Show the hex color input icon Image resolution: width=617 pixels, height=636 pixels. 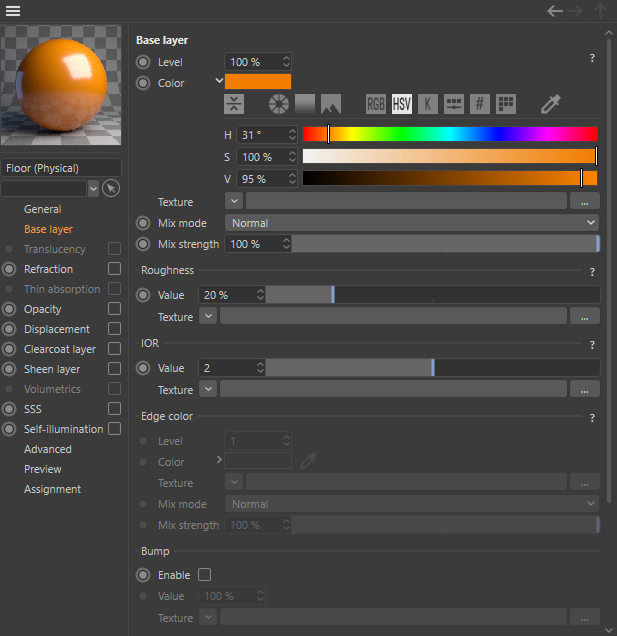click(480, 104)
